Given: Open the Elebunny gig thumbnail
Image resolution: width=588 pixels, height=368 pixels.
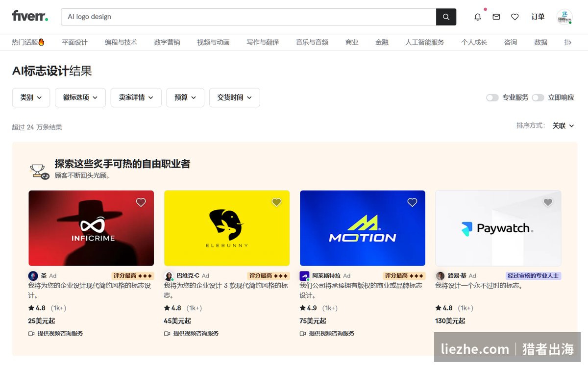Looking at the screenshot, I should click(x=227, y=228).
